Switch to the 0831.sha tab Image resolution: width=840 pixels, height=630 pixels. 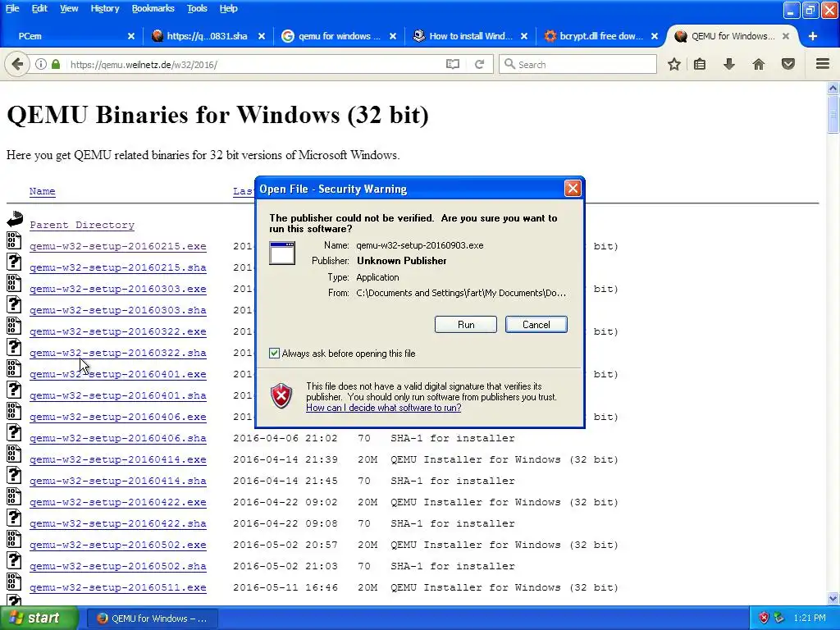click(207, 36)
